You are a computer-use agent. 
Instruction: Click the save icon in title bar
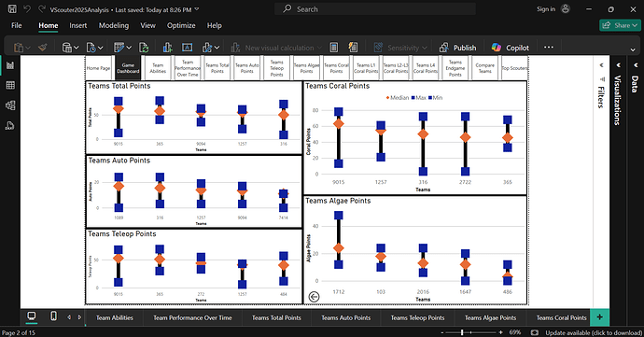12,9
